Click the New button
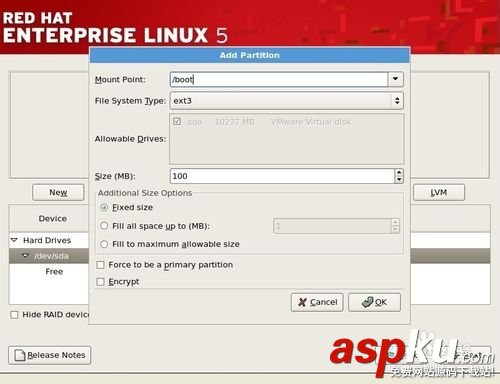This screenshot has height=384, width=500. coord(58,192)
